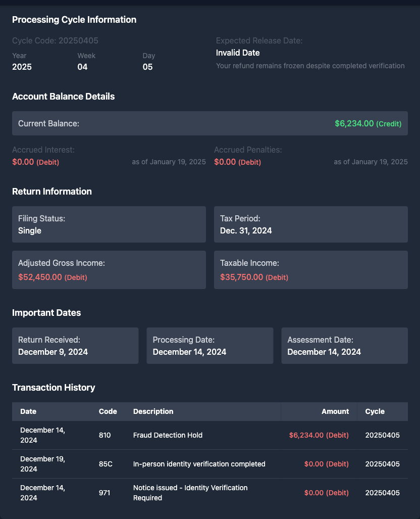
Task: Select the Processing Date card
Action: (209, 346)
